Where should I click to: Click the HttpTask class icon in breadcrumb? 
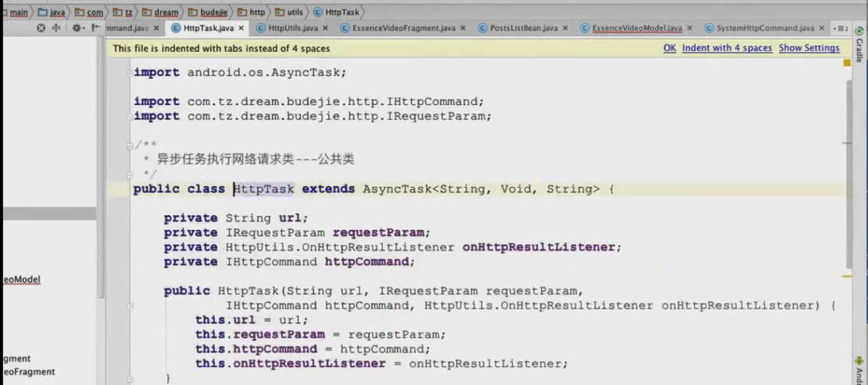(x=318, y=12)
